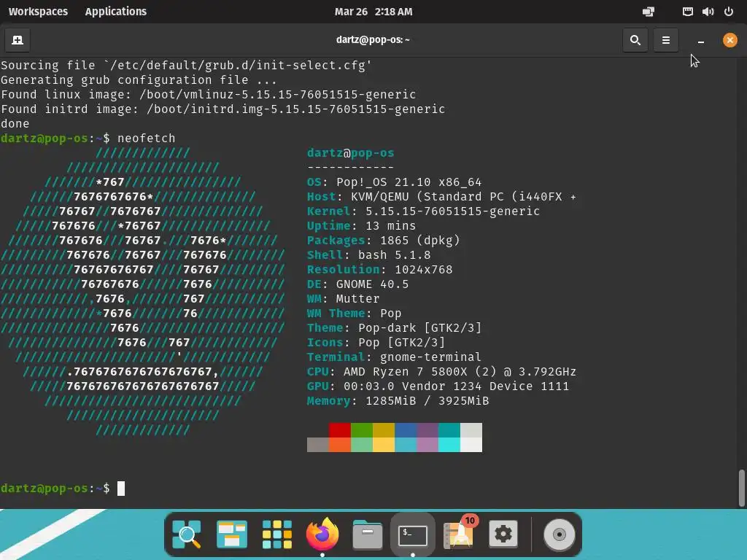
Task: Click the 'Theme: Pop-dark [GTK2/3]' line
Action: [x=394, y=327]
